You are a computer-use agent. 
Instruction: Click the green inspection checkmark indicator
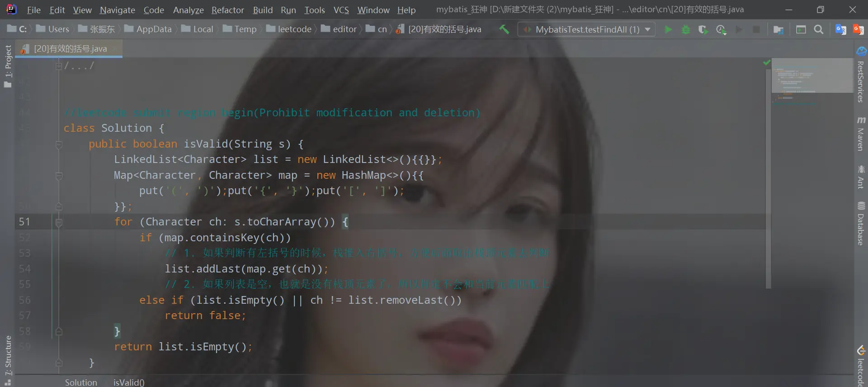tap(767, 62)
